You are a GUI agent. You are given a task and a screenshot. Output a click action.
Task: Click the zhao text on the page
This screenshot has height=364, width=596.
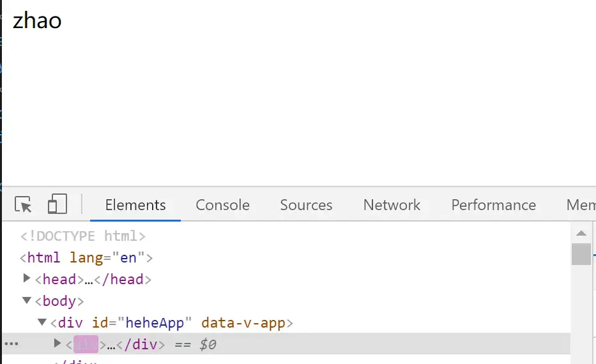pos(37,20)
